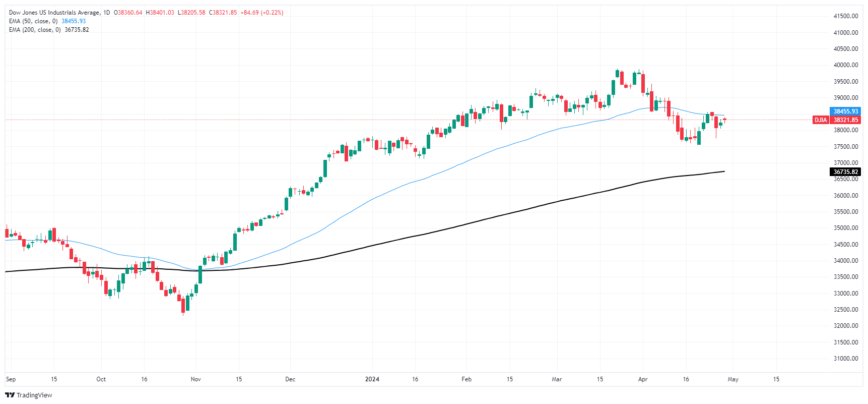The height and width of the screenshot is (404, 868).
Task: Click the TradingView logo icon
Action: point(10,395)
